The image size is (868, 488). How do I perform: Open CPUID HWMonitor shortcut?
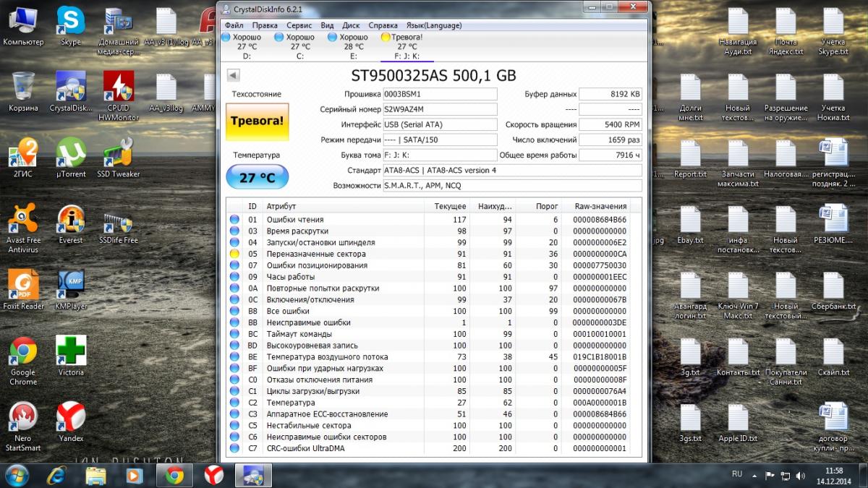click(118, 92)
